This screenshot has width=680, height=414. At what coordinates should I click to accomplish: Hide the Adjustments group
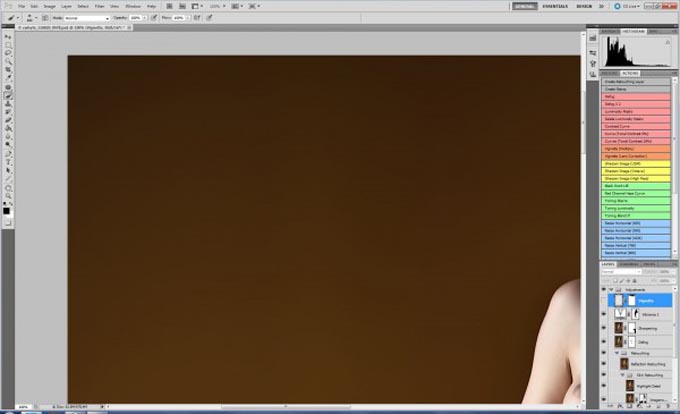(x=604, y=290)
